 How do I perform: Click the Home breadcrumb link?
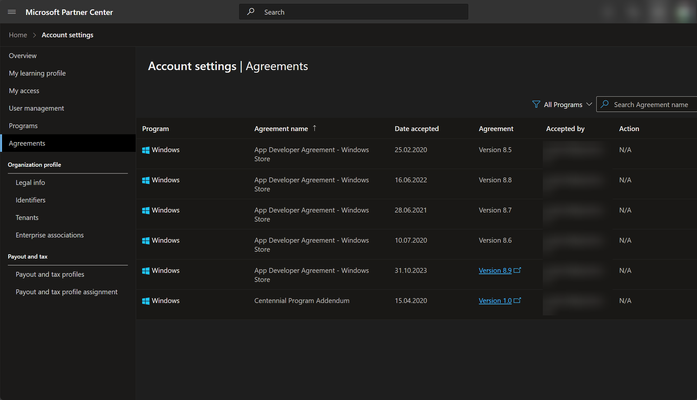pos(18,35)
